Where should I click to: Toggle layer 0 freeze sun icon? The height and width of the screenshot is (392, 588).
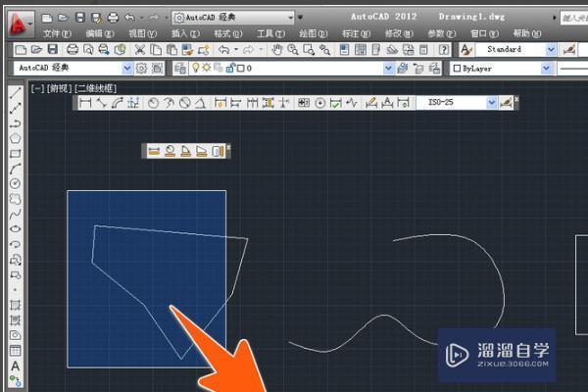(x=206, y=68)
